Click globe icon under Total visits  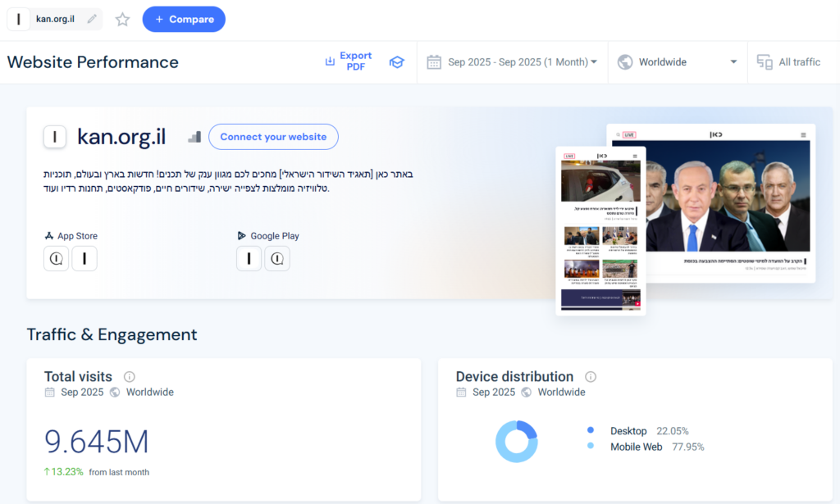coord(115,393)
